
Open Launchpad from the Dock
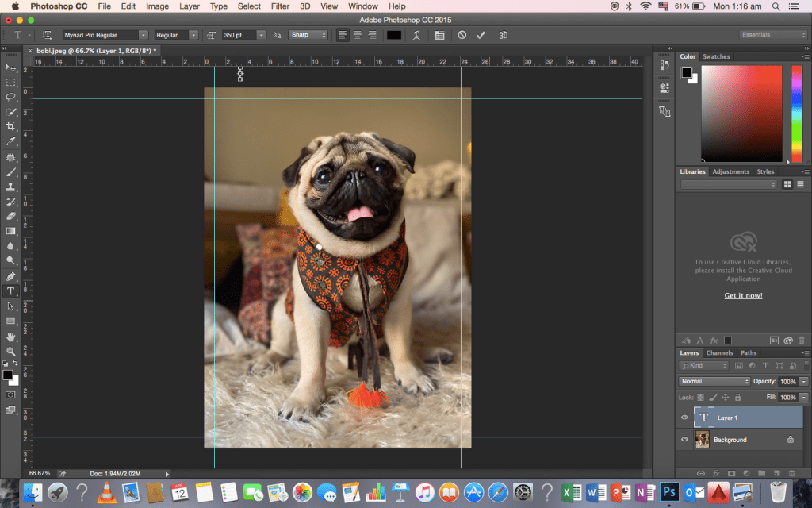(x=56, y=492)
